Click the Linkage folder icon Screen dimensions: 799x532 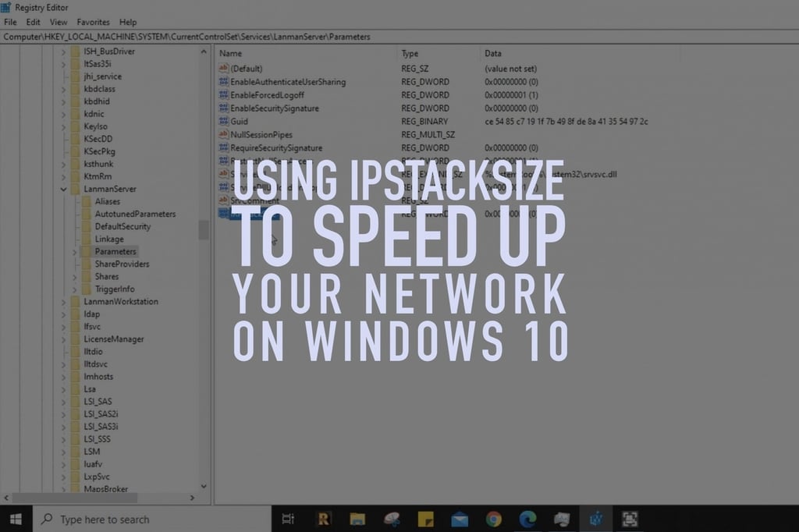pos(87,239)
